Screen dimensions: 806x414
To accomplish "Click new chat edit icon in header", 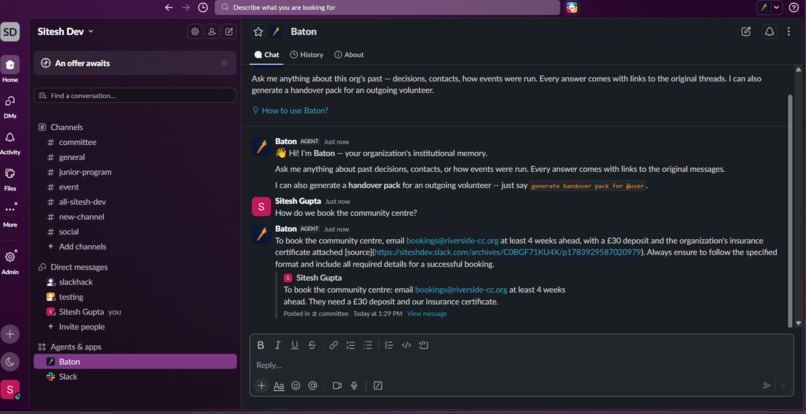I will 746,32.
